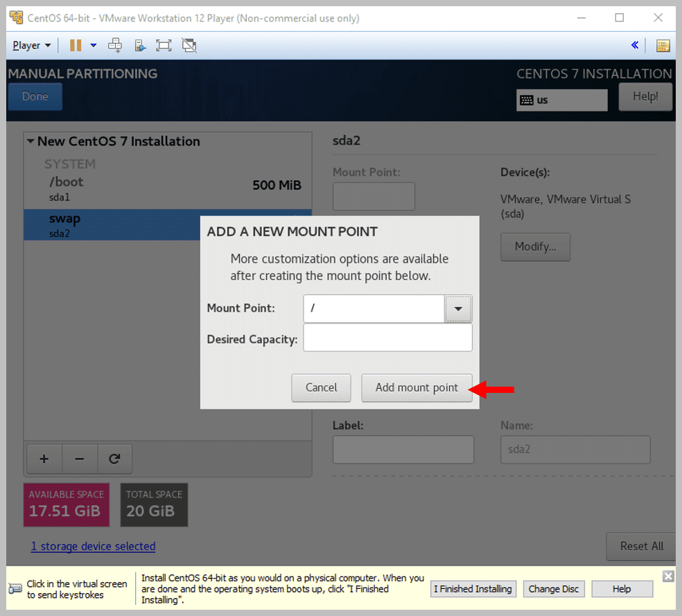
Task: Collapse toolbar with the double chevron
Action: [635, 45]
